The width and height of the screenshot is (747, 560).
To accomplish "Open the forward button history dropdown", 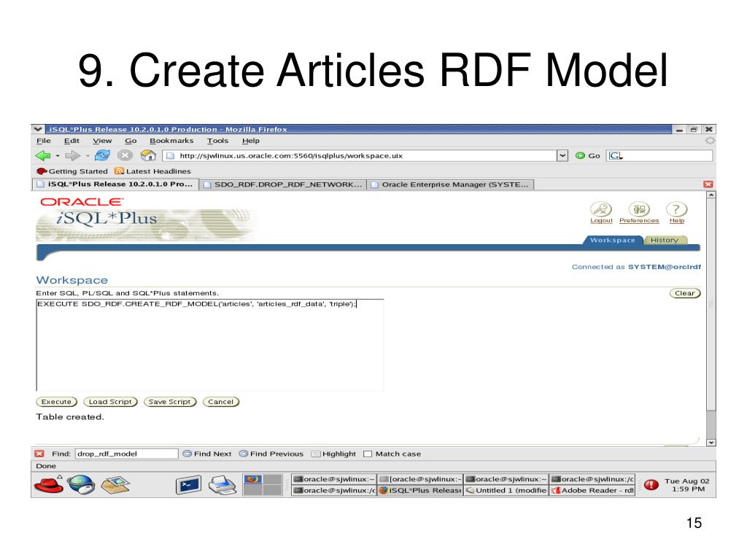I will click(88, 156).
